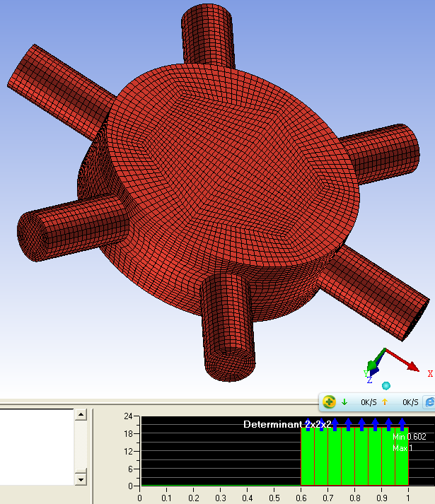This screenshot has height=504, width=435.
Task: Click the download speed 0K/S readout
Action: click(368, 402)
